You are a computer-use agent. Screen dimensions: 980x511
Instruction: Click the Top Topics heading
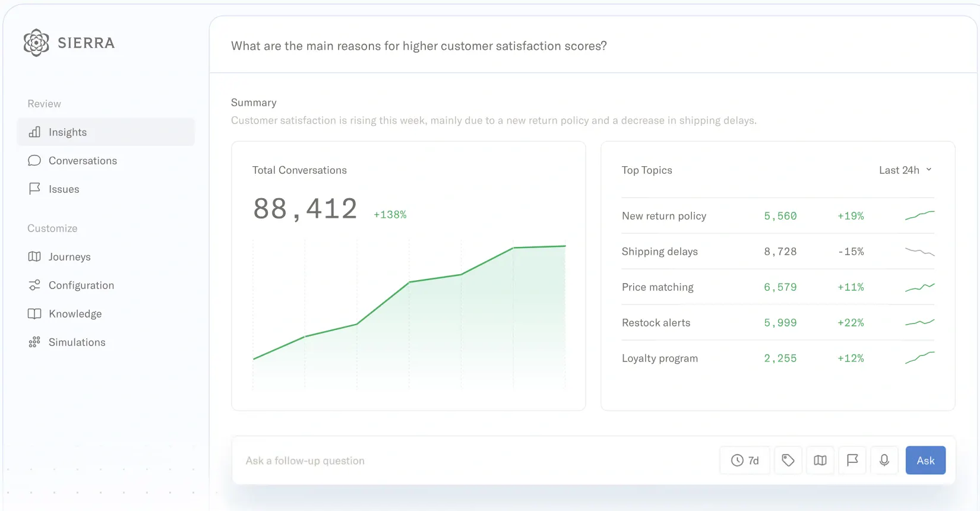pyautogui.click(x=647, y=170)
